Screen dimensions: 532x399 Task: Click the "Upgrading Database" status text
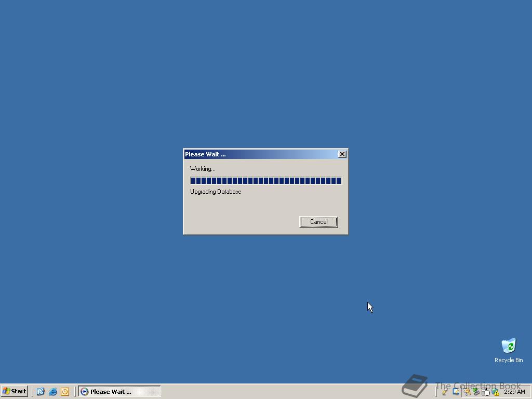[x=216, y=192]
